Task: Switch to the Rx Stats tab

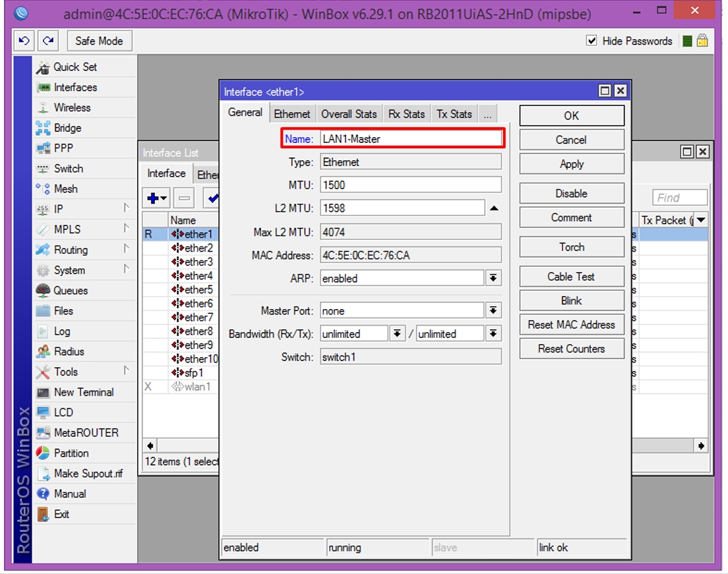Action: point(407,114)
